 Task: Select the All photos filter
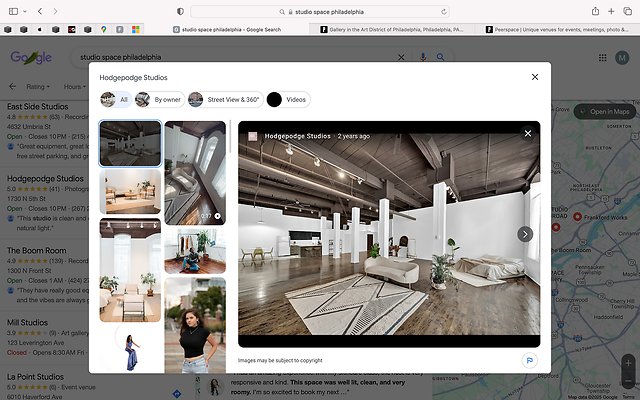click(x=115, y=100)
